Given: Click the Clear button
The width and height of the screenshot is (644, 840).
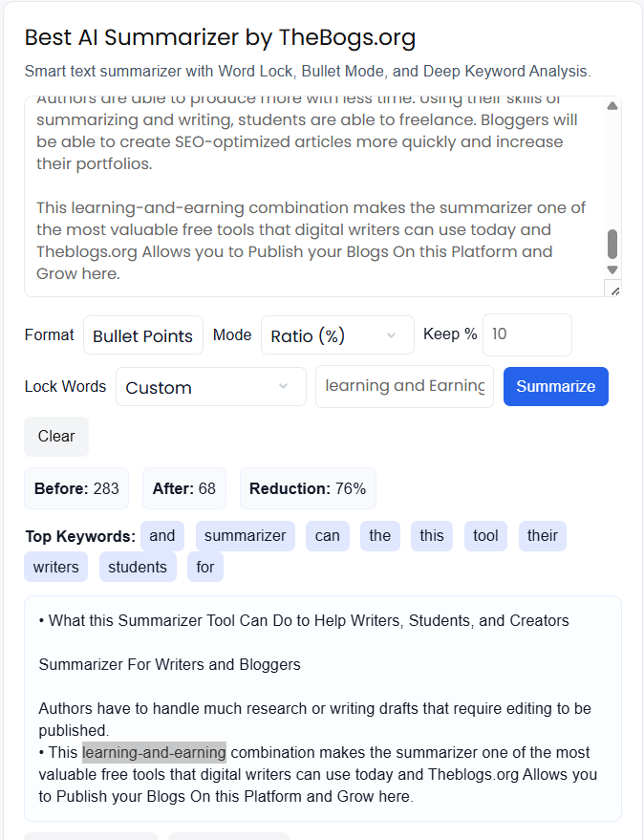Looking at the screenshot, I should (x=56, y=437).
